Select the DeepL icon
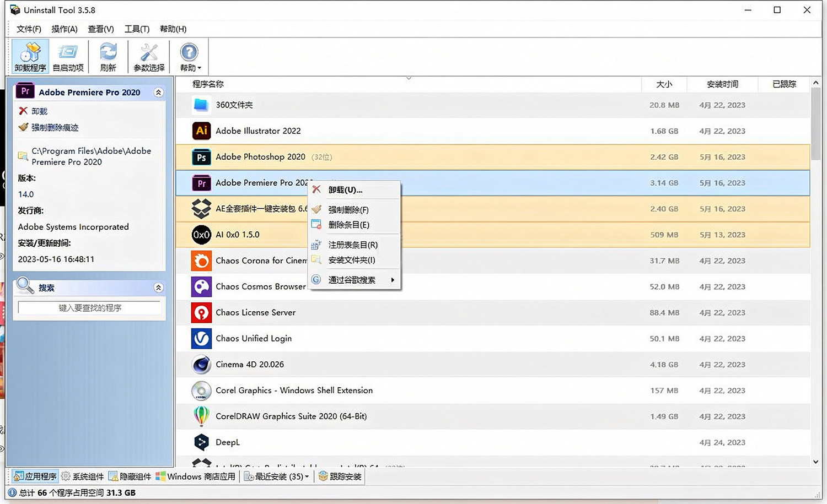Image resolution: width=827 pixels, height=504 pixels. pos(201,442)
